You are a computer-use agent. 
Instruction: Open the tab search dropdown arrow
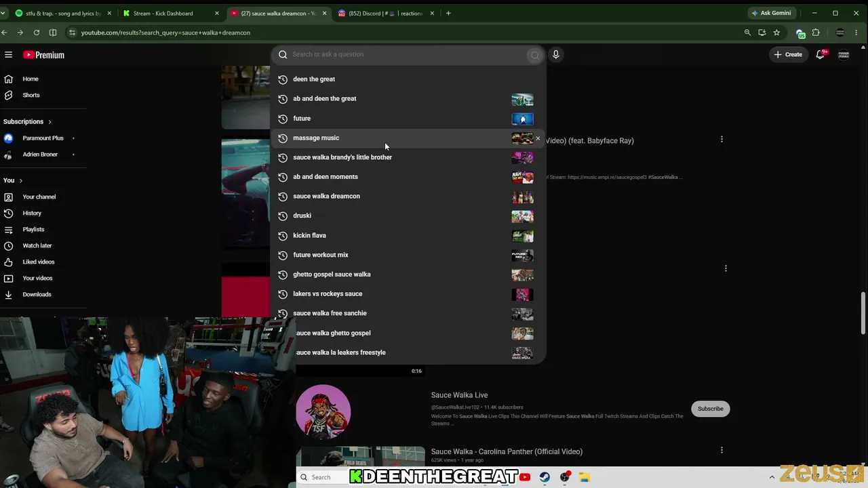point(3,13)
